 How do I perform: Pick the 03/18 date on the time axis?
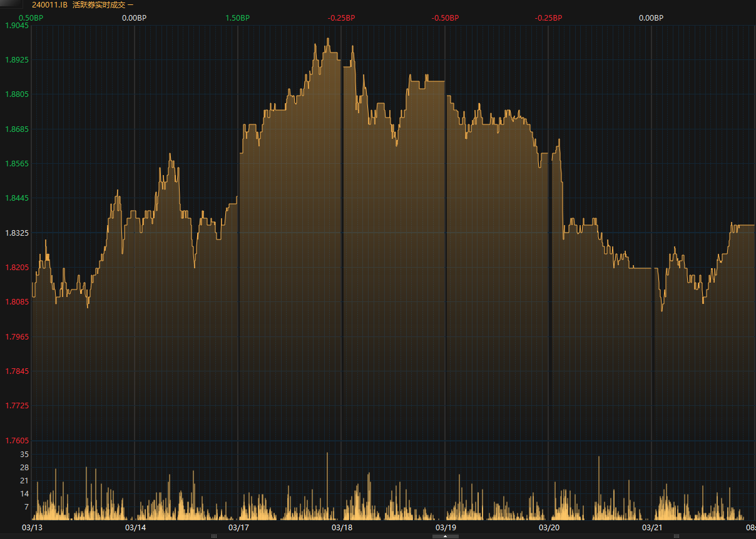tap(342, 527)
